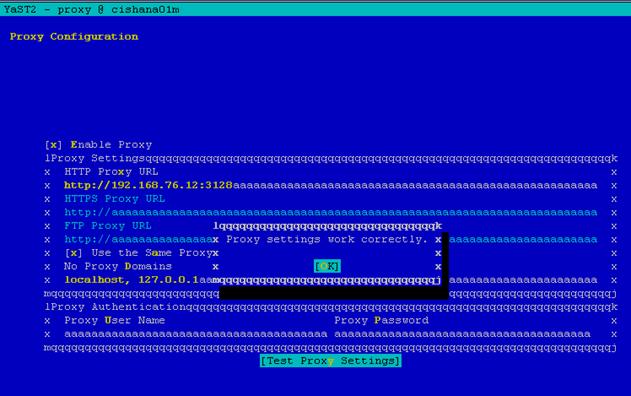Click the 'Proxy Configuration' heading
The width and height of the screenshot is (631, 396).
click(x=74, y=37)
